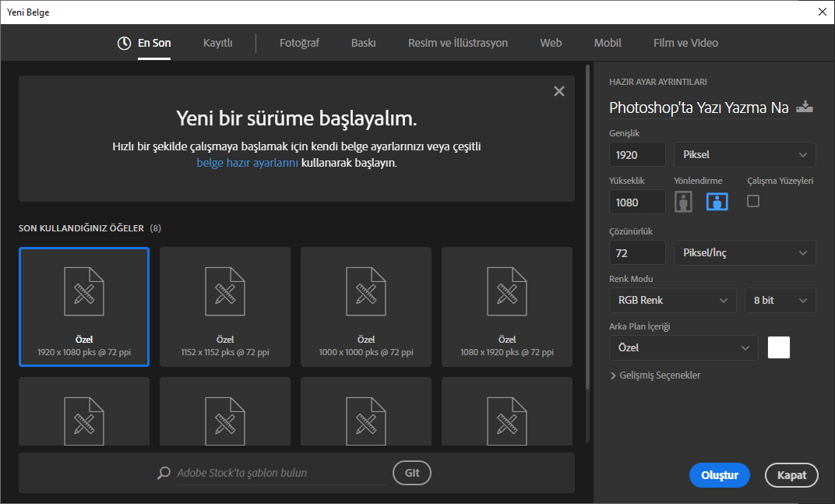835x504 pixels.
Task: Open the Web tab
Action: coord(551,43)
